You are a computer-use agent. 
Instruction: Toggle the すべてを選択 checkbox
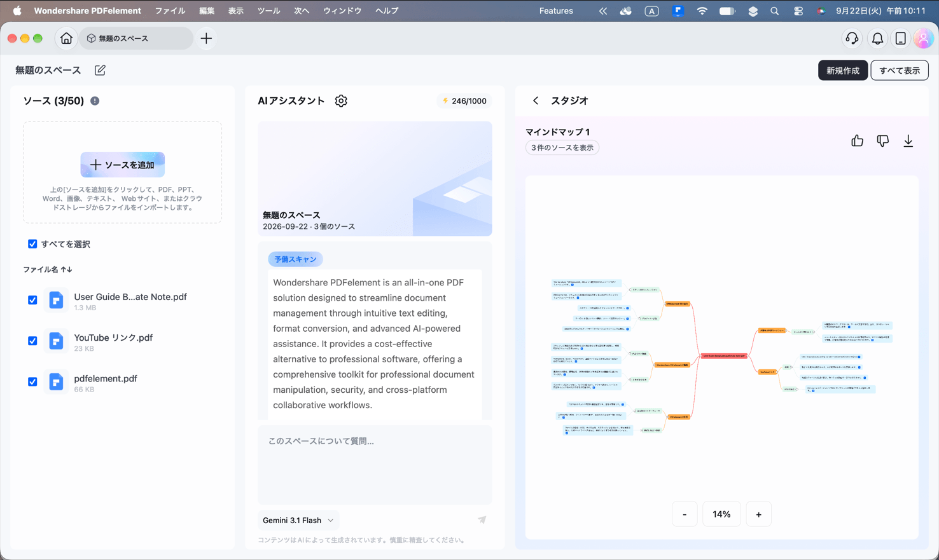point(32,244)
